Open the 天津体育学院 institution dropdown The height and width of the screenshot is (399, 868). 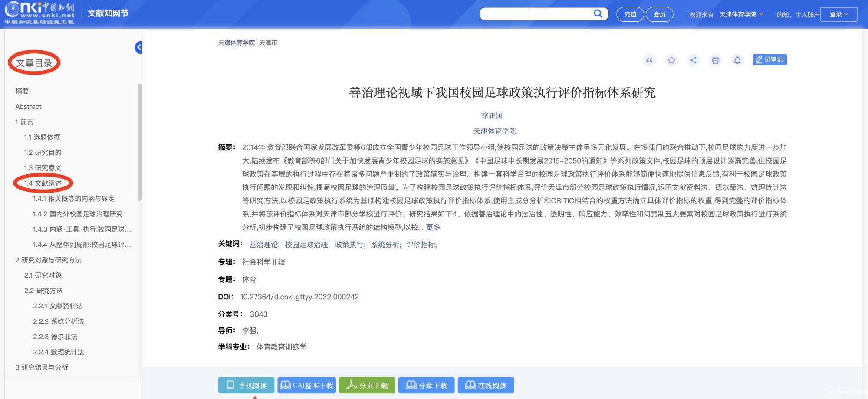[x=741, y=14]
